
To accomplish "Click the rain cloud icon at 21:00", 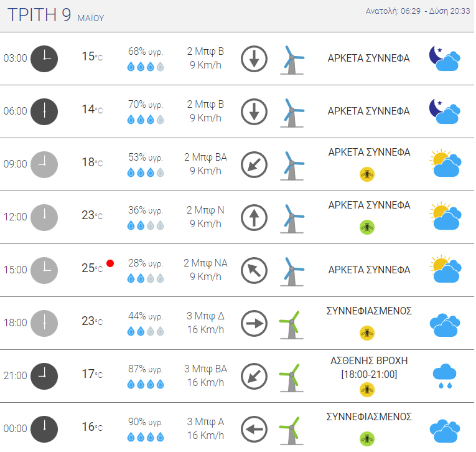I will (444, 376).
